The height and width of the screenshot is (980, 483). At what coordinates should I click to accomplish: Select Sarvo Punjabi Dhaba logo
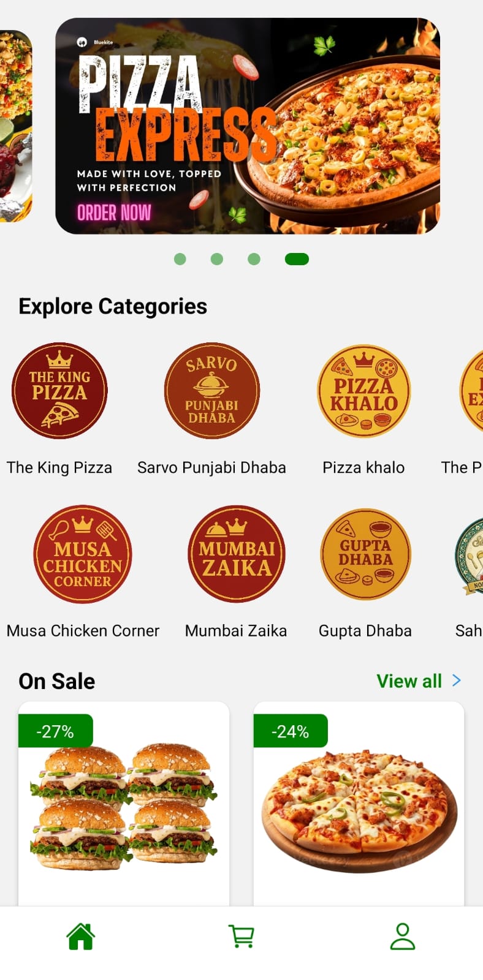(x=211, y=391)
